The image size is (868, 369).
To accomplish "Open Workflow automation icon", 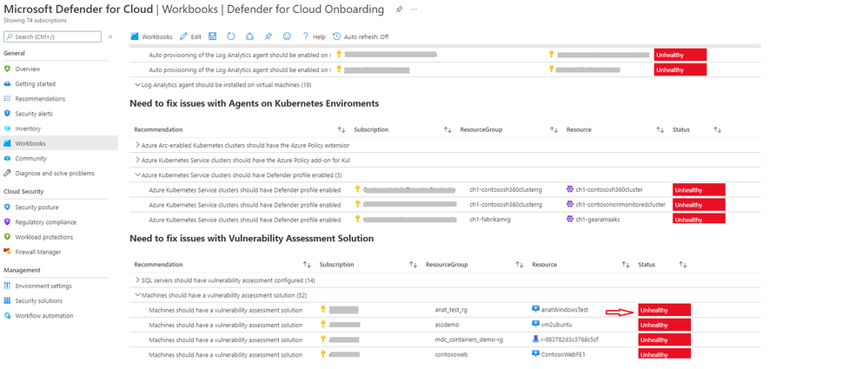I will tap(7, 316).
